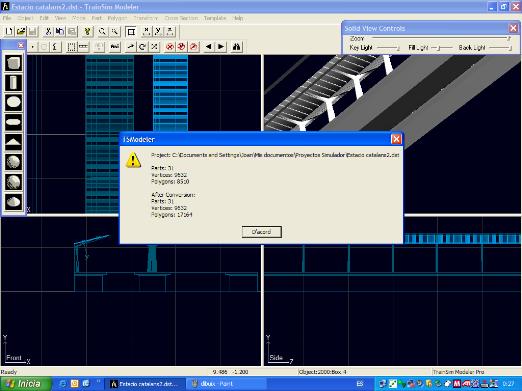Screen dimensions: 522x391
Task: Click the binoculars find icon
Action: pyautogui.click(x=236, y=47)
